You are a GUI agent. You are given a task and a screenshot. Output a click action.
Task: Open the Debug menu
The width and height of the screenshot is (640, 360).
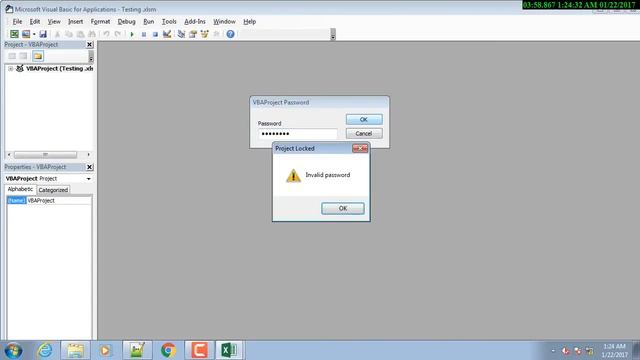[126, 22]
